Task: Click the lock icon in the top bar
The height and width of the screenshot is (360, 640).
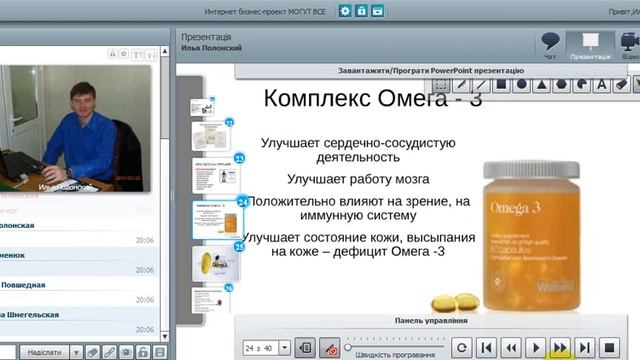Action: click(361, 11)
